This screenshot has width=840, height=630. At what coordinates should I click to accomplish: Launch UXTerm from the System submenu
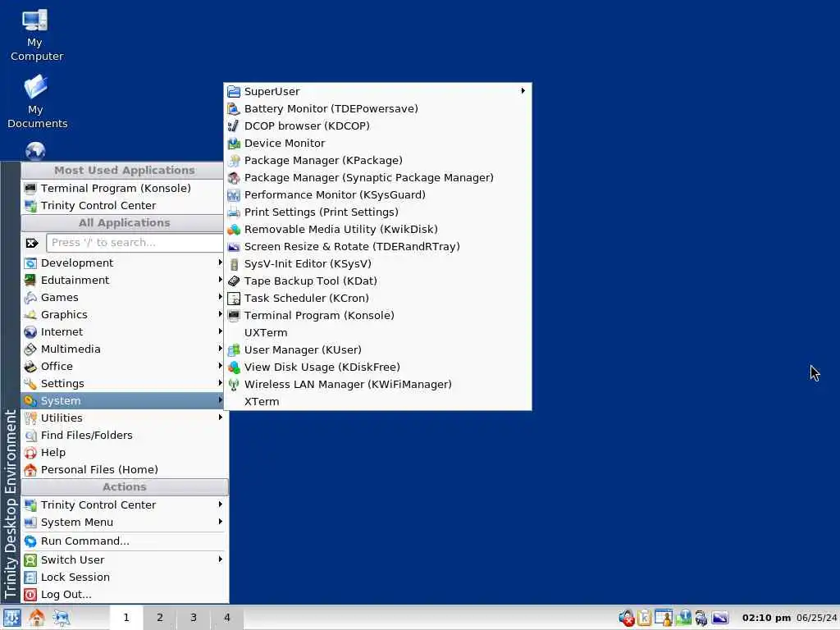(377, 333)
